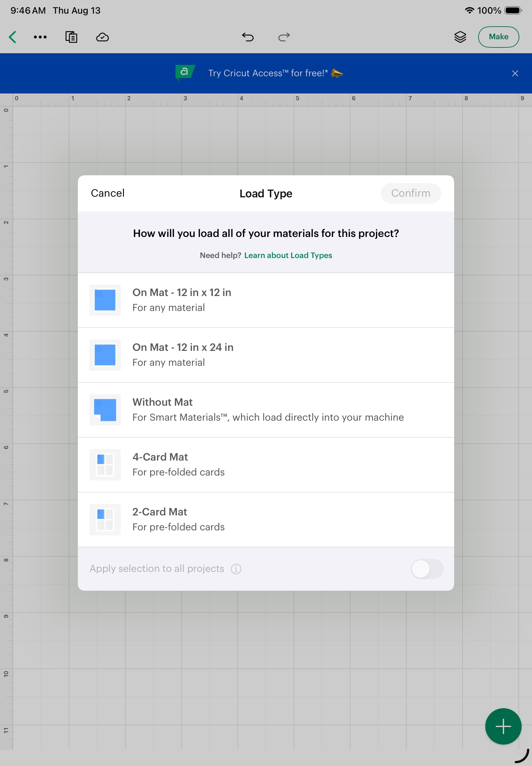The height and width of the screenshot is (766, 532).
Task: Select On Mat - 12 in x 24 in
Action: pyautogui.click(x=266, y=355)
